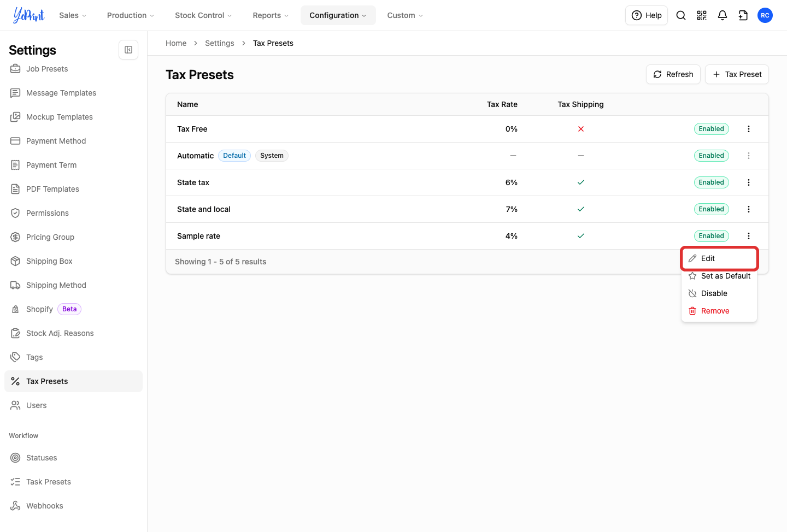Open PDF Templates settings
Screen dimensions: 787x532
[x=73, y=189]
